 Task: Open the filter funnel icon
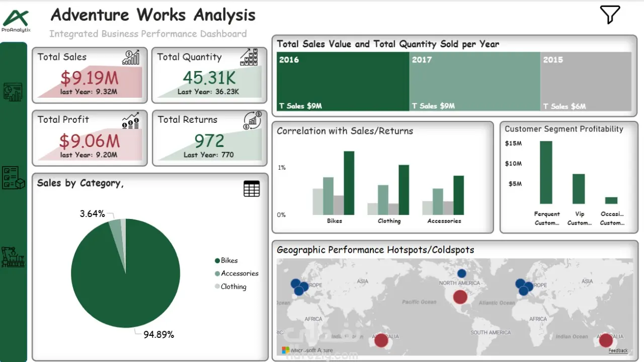(610, 15)
